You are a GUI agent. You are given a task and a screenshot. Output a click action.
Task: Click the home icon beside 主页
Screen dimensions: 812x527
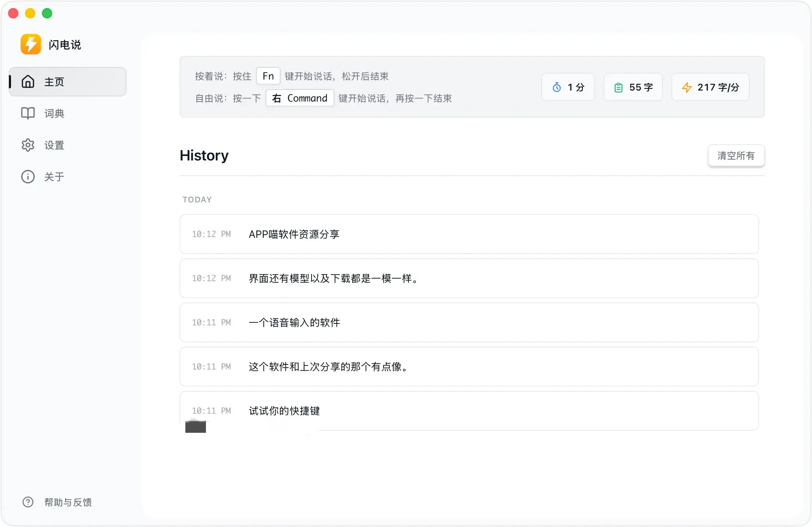(x=28, y=82)
